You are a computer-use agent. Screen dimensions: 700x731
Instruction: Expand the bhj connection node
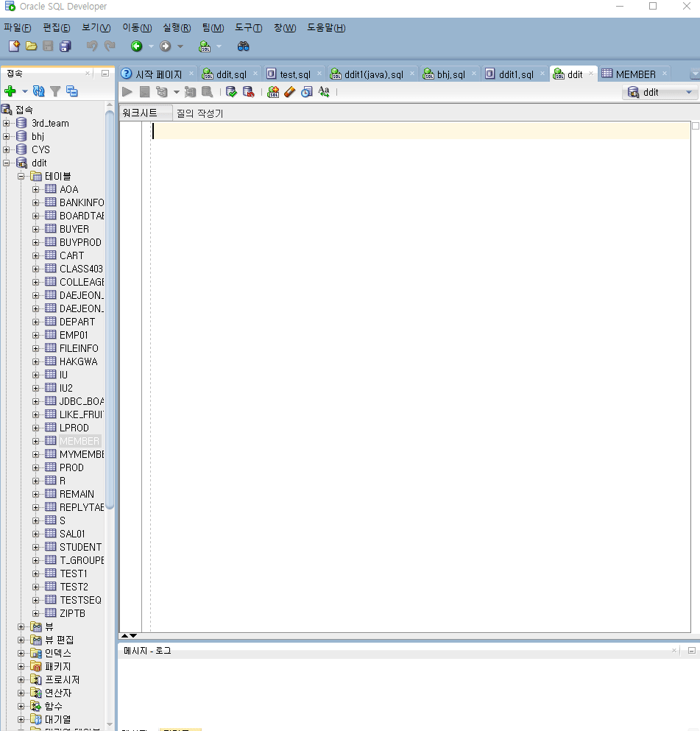(x=7, y=137)
